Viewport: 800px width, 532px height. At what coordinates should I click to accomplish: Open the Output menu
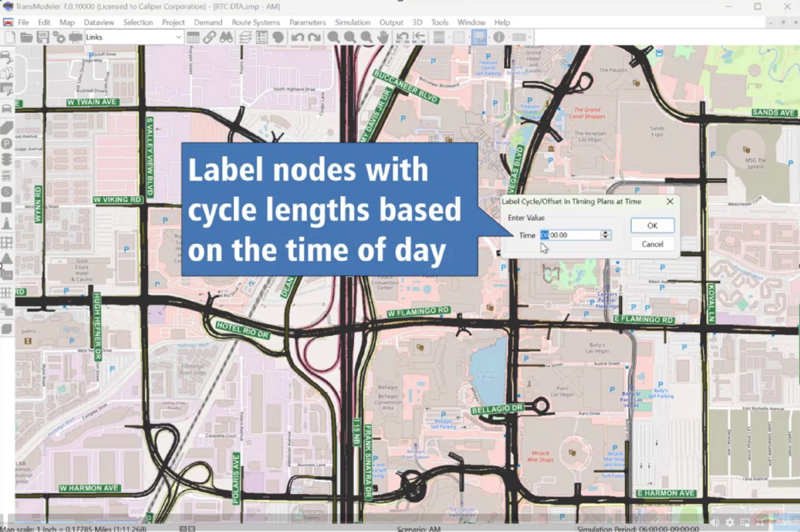[x=391, y=22]
